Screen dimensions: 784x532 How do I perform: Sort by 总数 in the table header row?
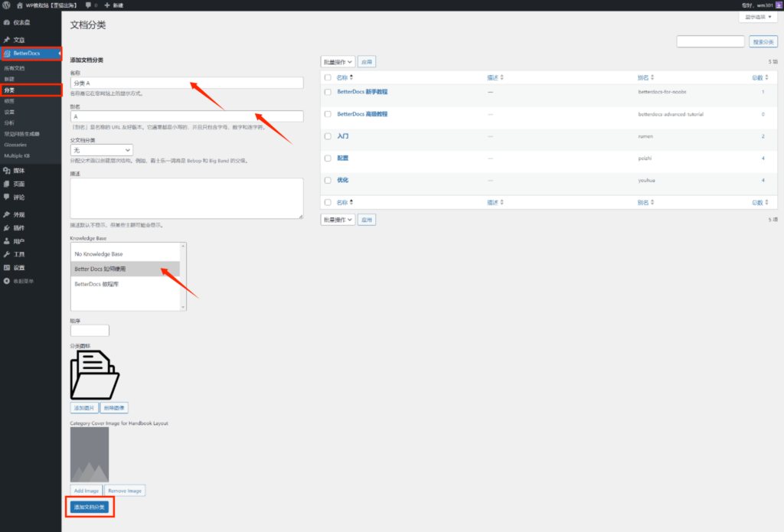point(760,77)
